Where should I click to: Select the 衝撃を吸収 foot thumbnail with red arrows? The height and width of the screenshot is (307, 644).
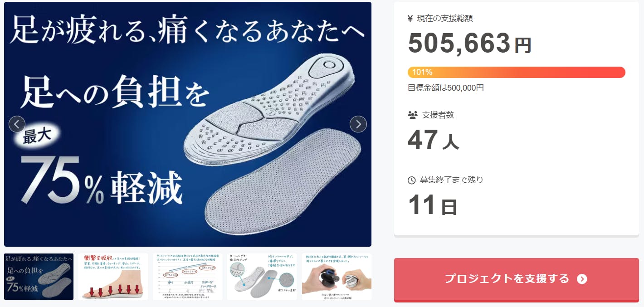click(x=113, y=277)
